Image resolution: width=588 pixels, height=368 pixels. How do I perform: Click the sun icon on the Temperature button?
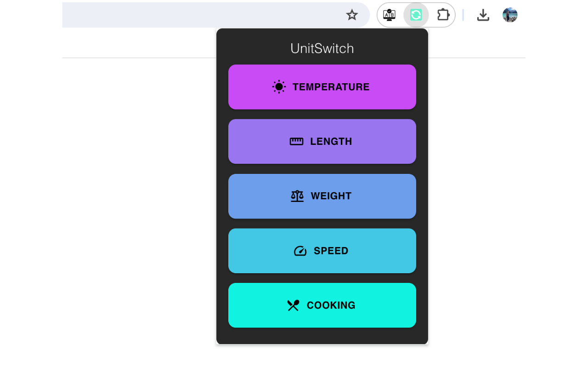[x=279, y=86]
